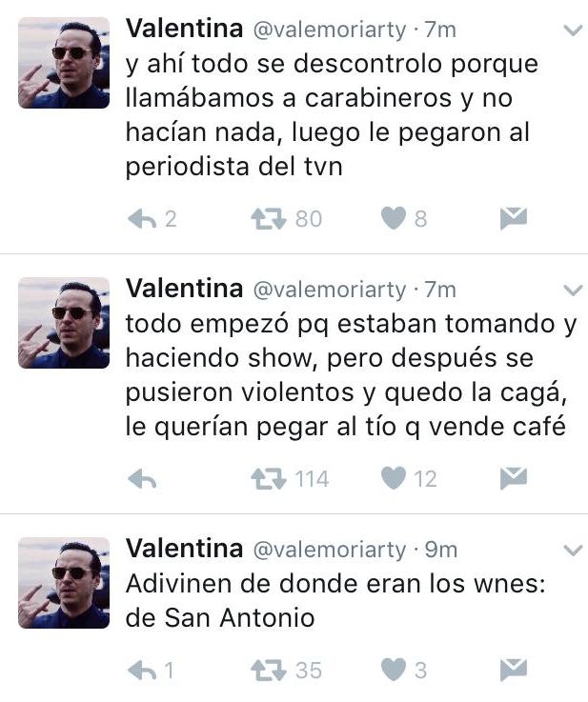This screenshot has width=588, height=702.
Task: Open @valemoriarty handle on the second tweet
Action: 330,291
